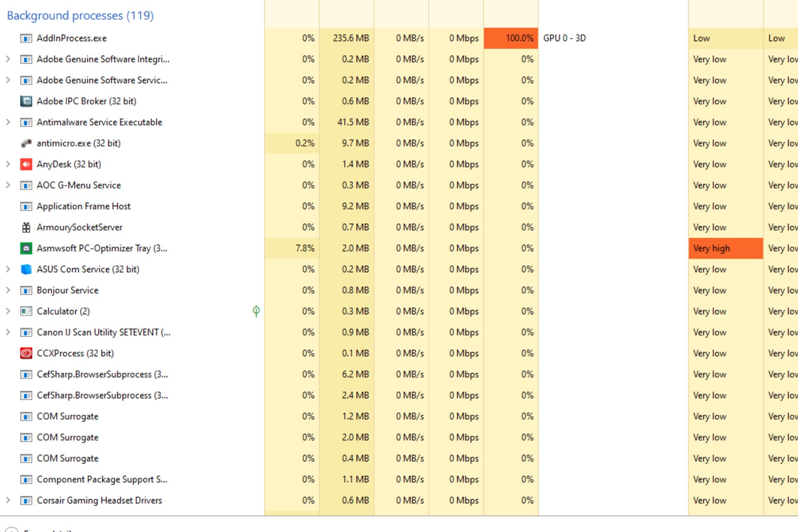Image resolution: width=798 pixels, height=532 pixels.
Task: Click the ArmourySocketServer icon
Action: (26, 227)
